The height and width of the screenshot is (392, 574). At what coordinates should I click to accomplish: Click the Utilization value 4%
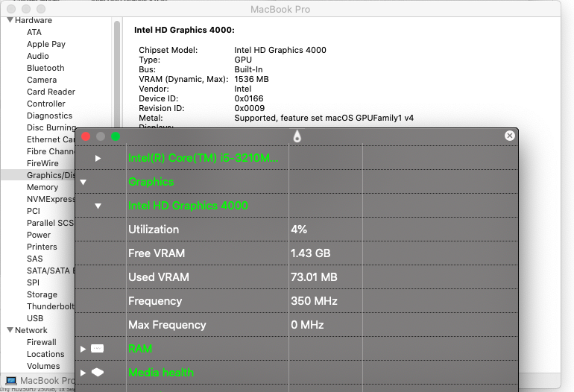[x=299, y=230]
